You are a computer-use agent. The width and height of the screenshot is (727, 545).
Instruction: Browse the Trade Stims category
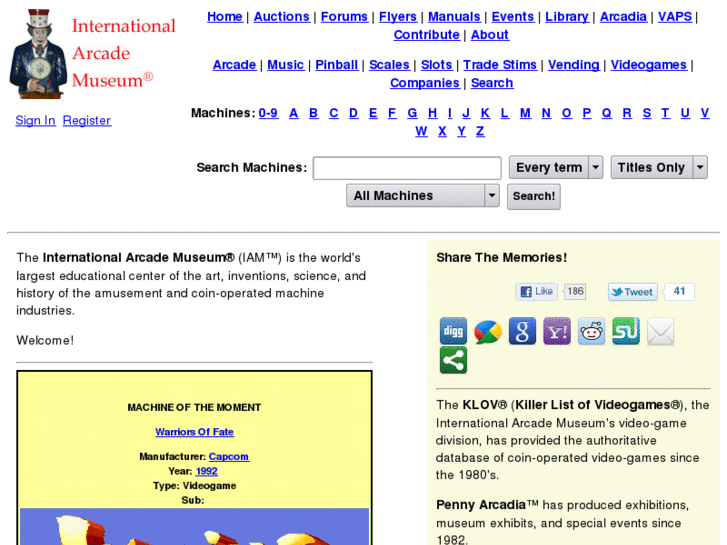pos(500,65)
